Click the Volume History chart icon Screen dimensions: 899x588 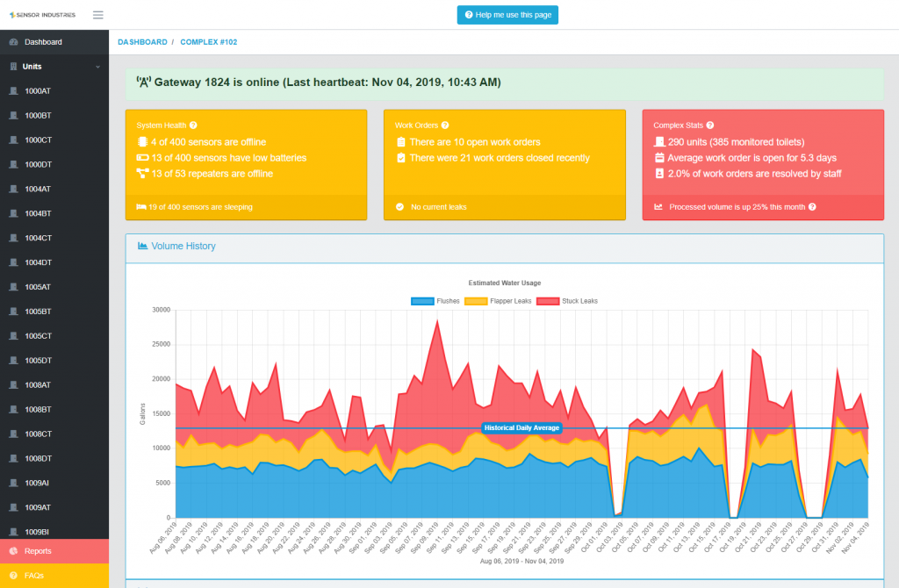point(142,247)
